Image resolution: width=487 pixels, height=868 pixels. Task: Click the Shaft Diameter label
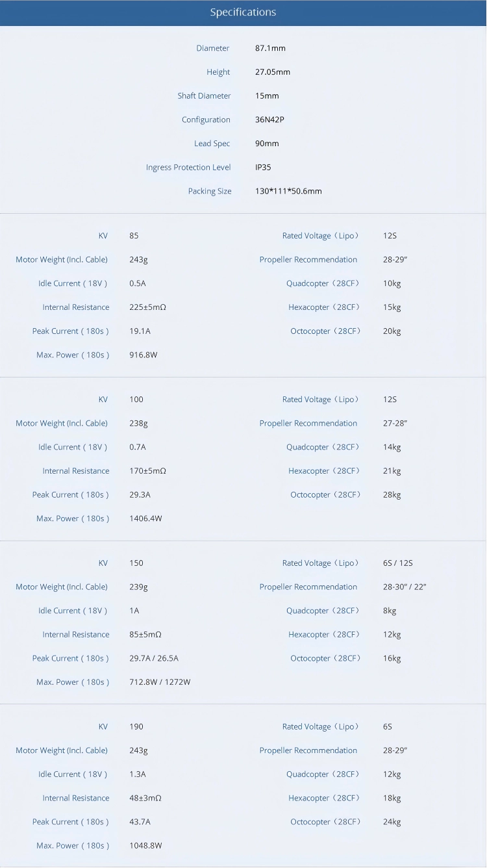204,96
